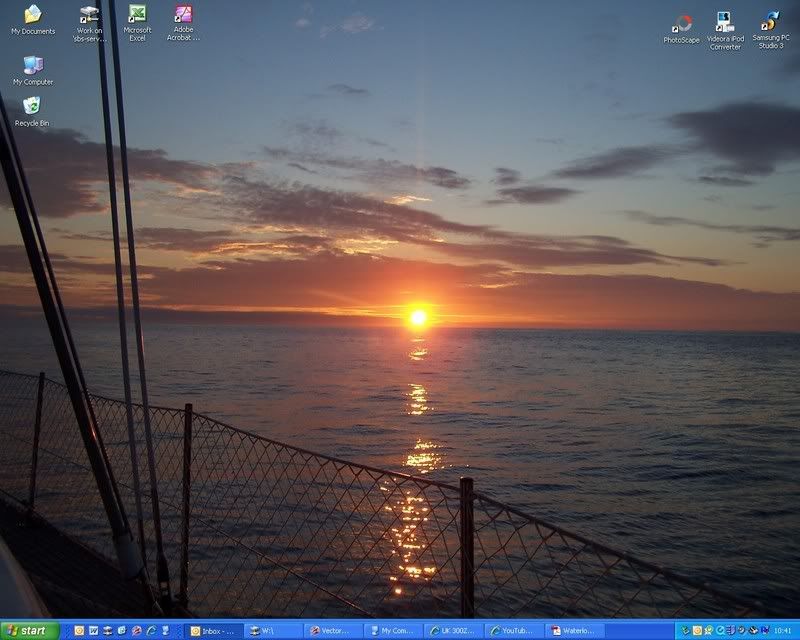Click the volume icon in the system tray

tap(752, 630)
